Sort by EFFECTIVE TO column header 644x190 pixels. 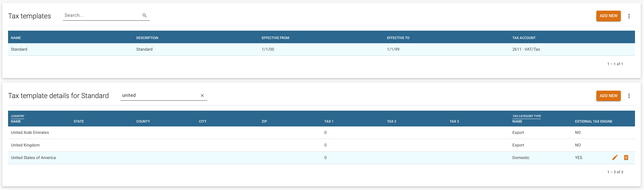click(x=398, y=38)
